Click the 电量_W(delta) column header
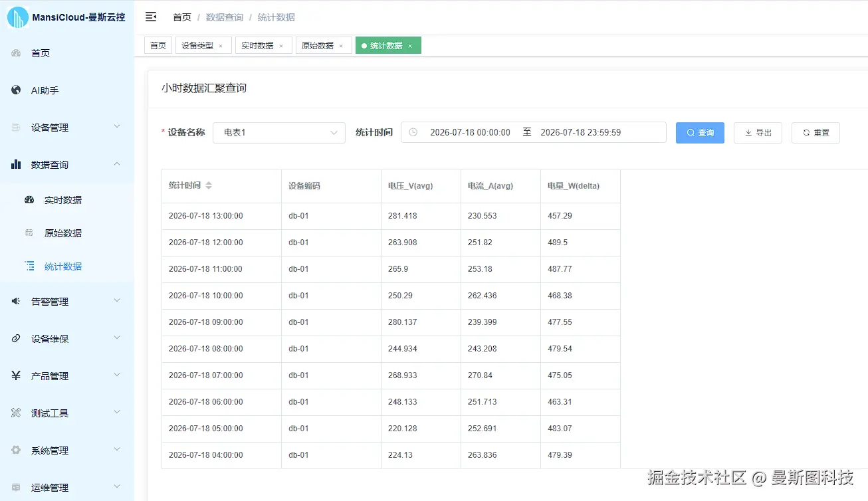 [x=580, y=186]
